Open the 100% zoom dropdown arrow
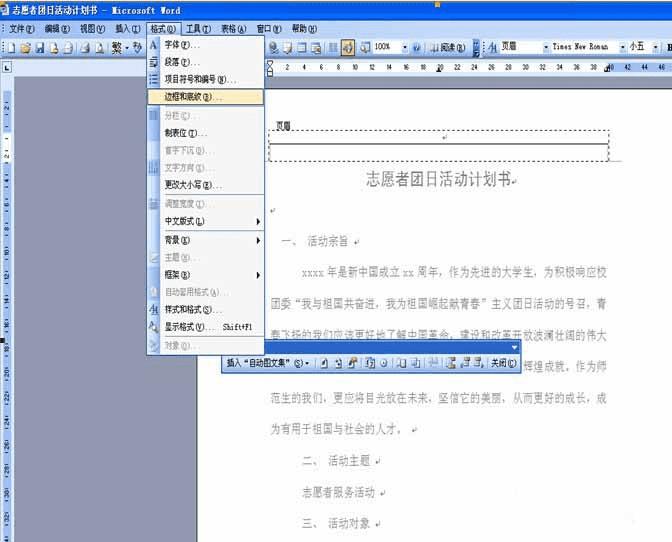Viewport: 672px width, 542px height. 405,48
